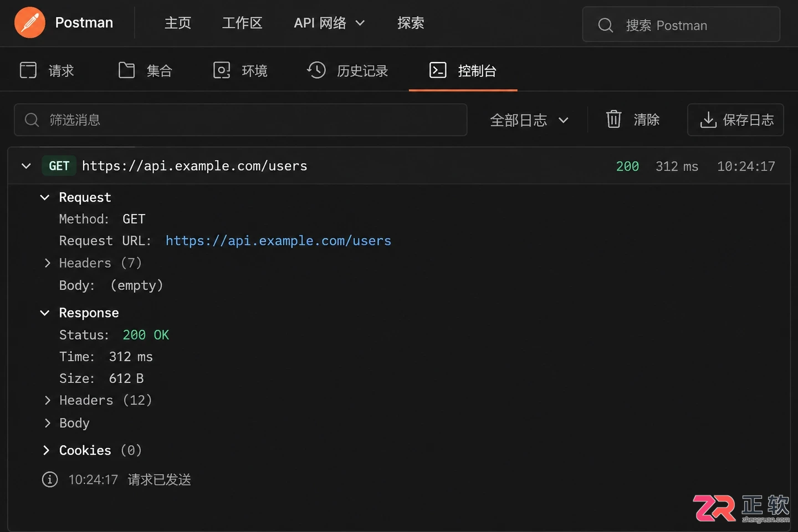
Task: Expand the response Body row
Action: [x=47, y=423]
